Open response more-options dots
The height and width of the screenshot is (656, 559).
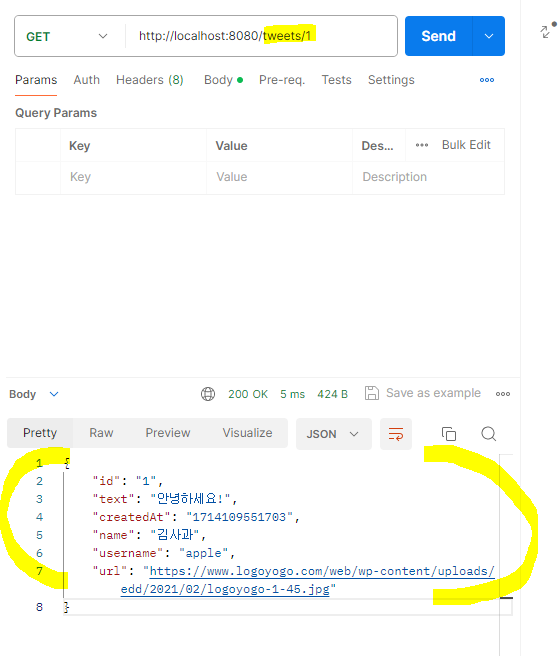tap(503, 394)
